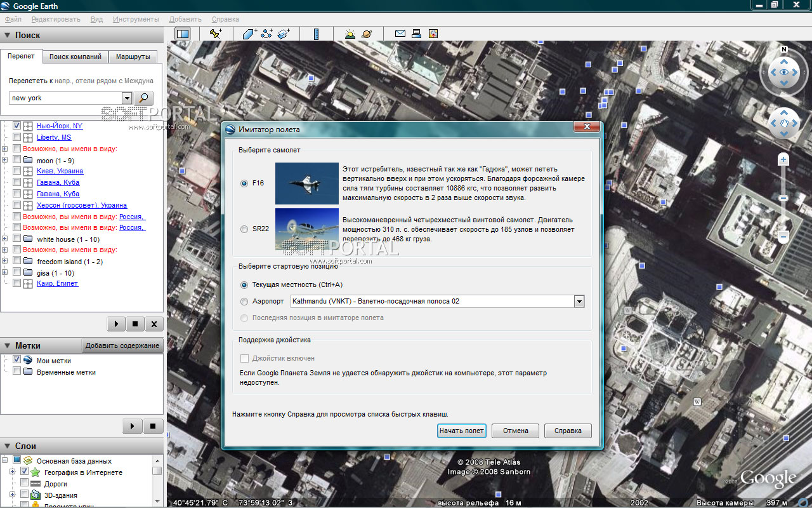Select the SR22 aircraft radio button
The width and height of the screenshot is (812, 508).
(x=244, y=229)
